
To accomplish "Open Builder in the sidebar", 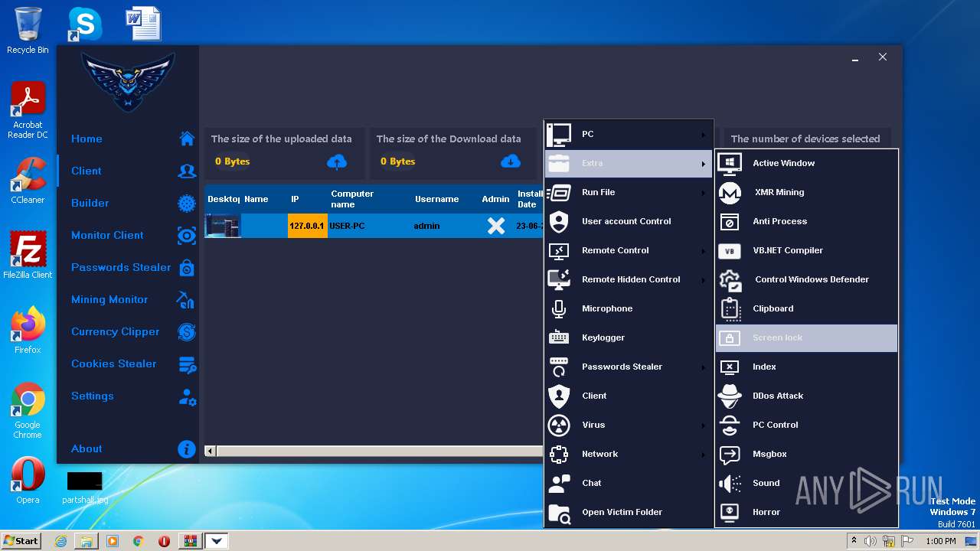I will coord(90,203).
